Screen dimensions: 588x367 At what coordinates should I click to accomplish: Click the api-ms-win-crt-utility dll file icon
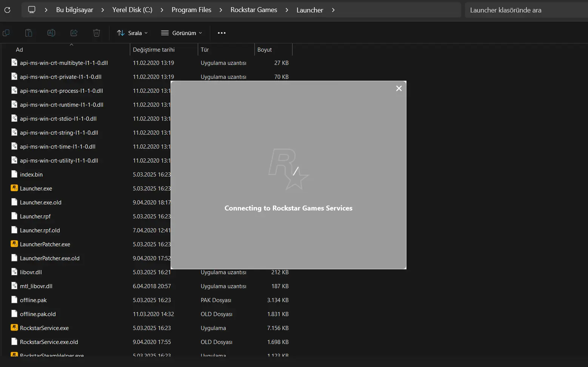click(x=14, y=160)
